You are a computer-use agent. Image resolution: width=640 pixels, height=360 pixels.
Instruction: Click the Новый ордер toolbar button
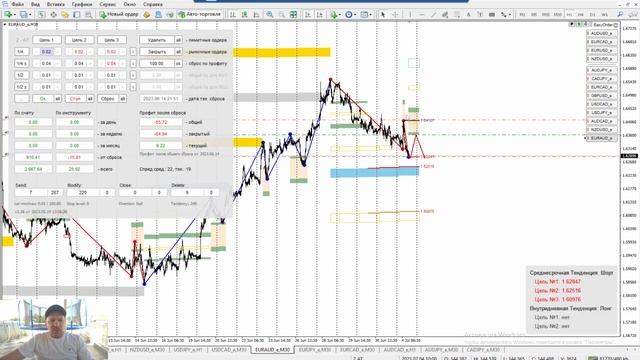tap(119, 14)
